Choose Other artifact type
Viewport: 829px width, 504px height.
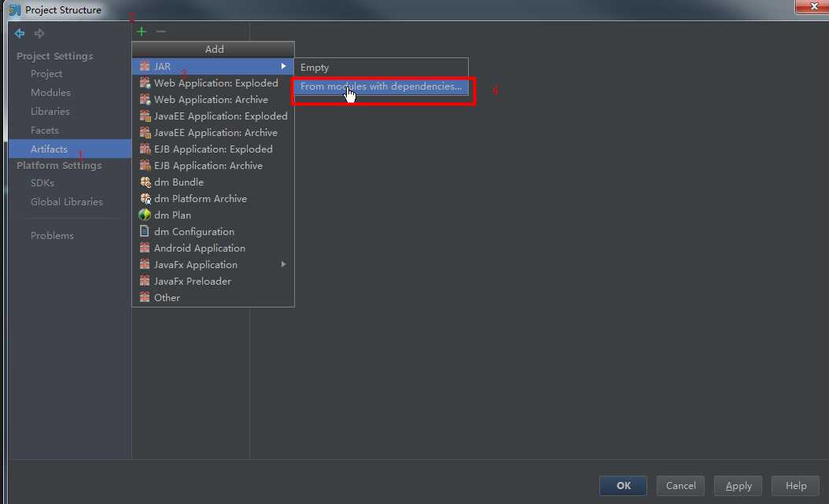point(212,297)
